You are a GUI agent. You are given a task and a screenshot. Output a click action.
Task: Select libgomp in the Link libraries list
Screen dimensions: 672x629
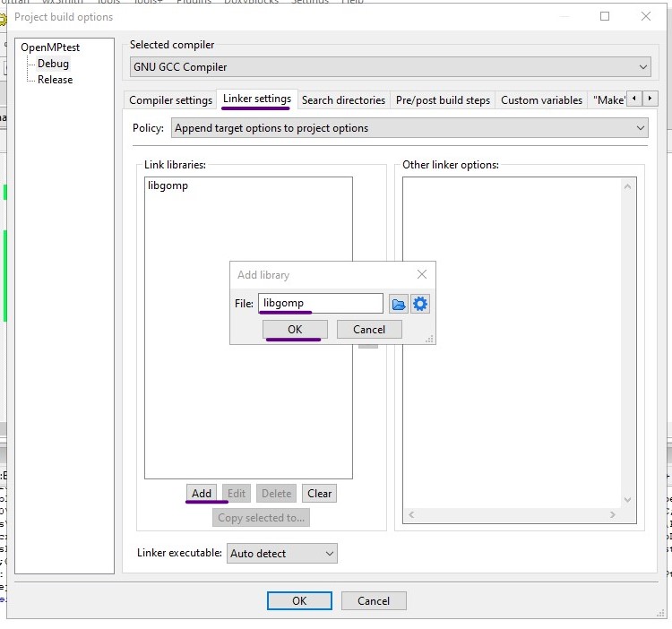168,185
